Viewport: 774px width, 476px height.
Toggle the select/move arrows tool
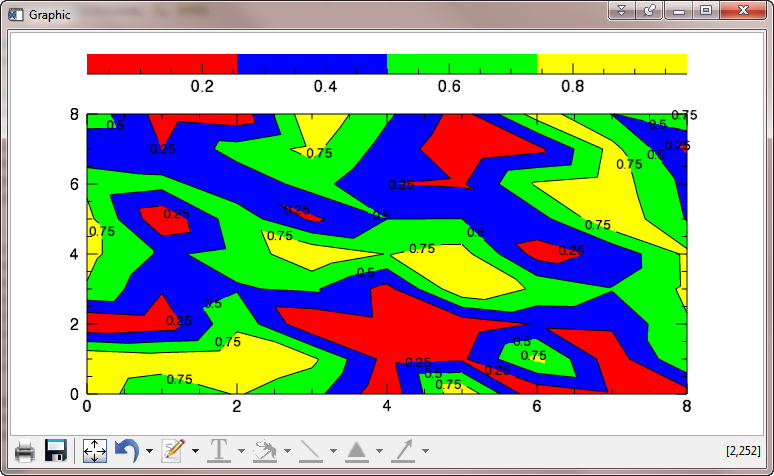click(x=94, y=451)
